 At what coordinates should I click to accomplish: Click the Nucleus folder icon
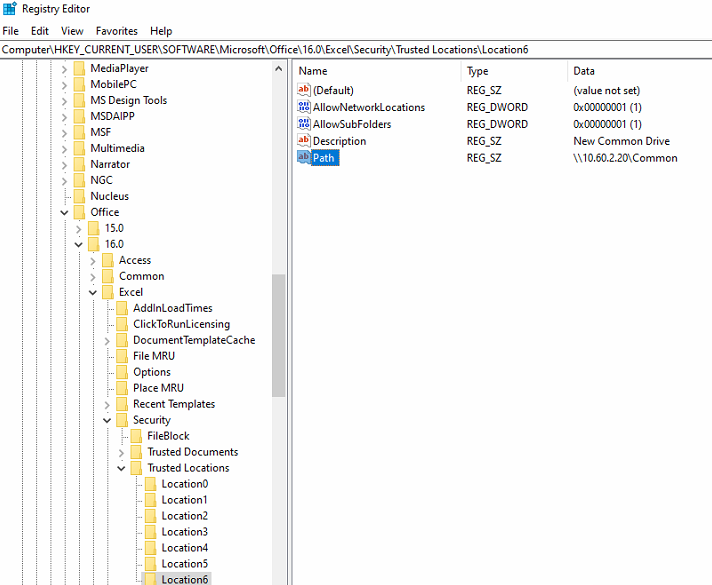(x=79, y=196)
